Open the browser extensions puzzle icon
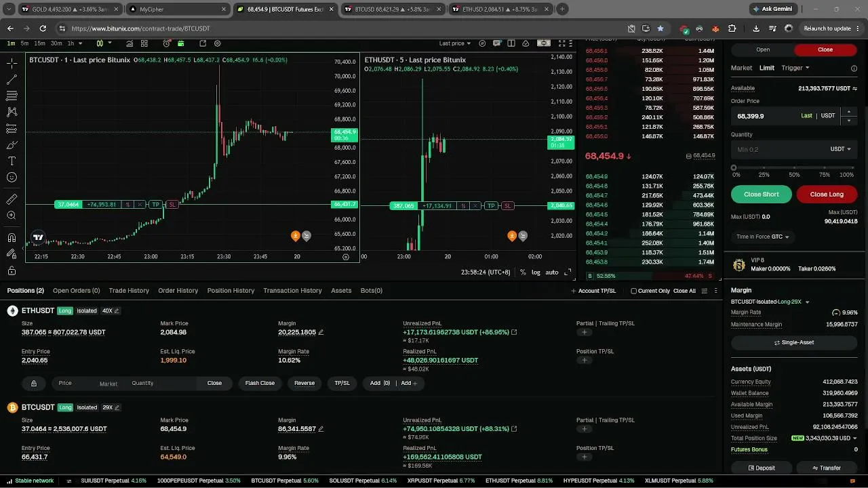The height and width of the screenshot is (488, 868). (x=732, y=28)
